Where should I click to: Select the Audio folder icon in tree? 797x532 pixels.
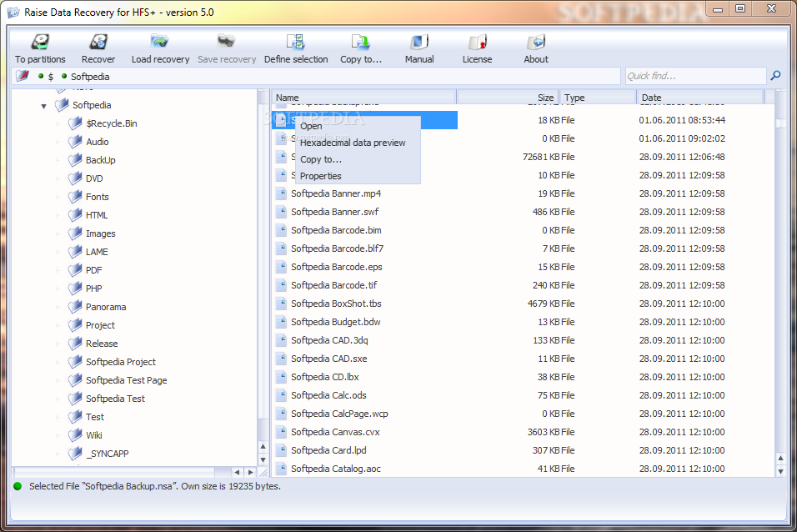(75, 142)
